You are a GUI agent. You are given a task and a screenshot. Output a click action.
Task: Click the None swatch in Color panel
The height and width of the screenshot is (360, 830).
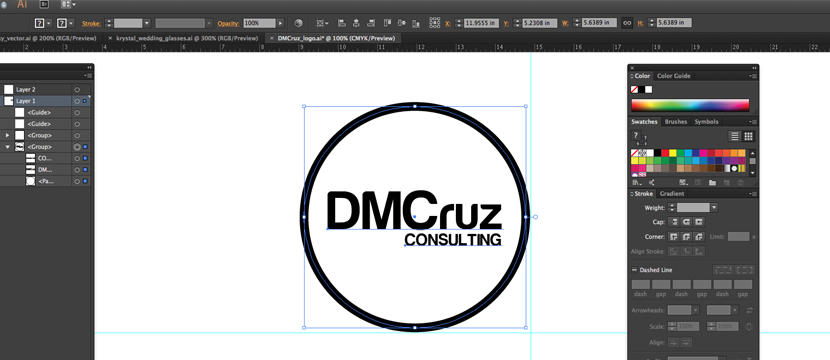(634, 89)
